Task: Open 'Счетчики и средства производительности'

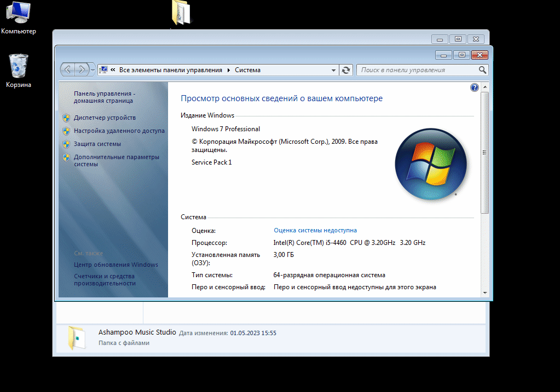Action: click(x=105, y=279)
